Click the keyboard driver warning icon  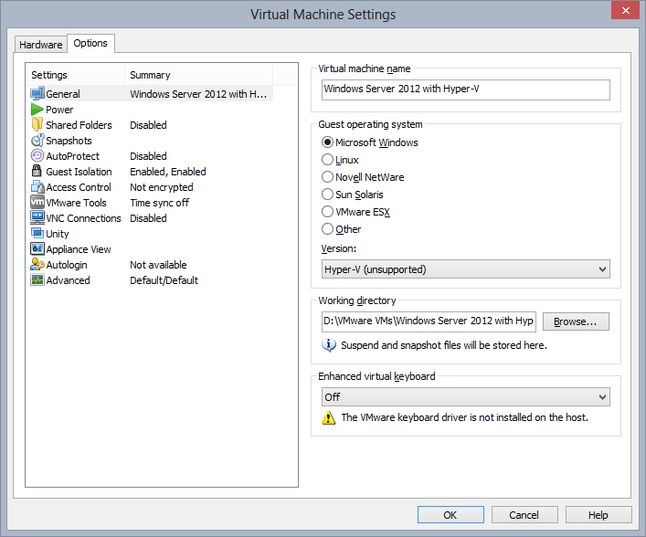328,417
